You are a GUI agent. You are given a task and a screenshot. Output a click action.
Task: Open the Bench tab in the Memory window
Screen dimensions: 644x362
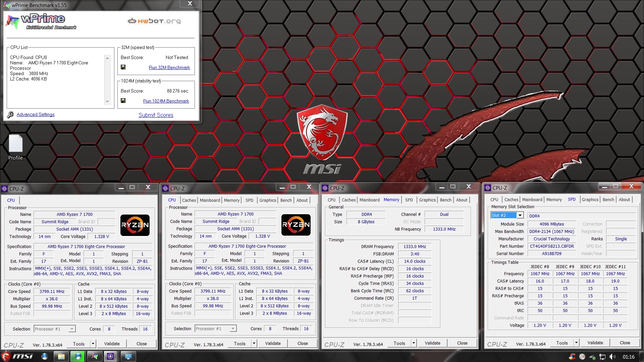pos(445,200)
